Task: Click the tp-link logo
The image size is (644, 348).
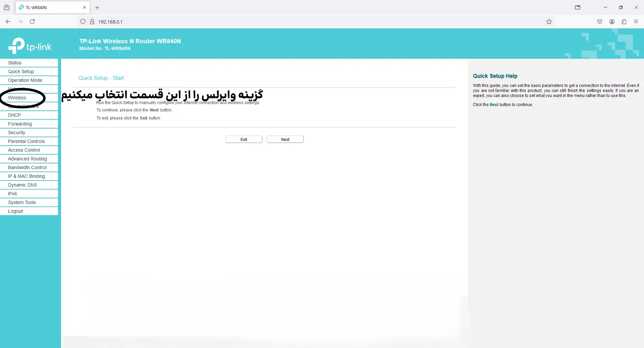Action: point(30,46)
